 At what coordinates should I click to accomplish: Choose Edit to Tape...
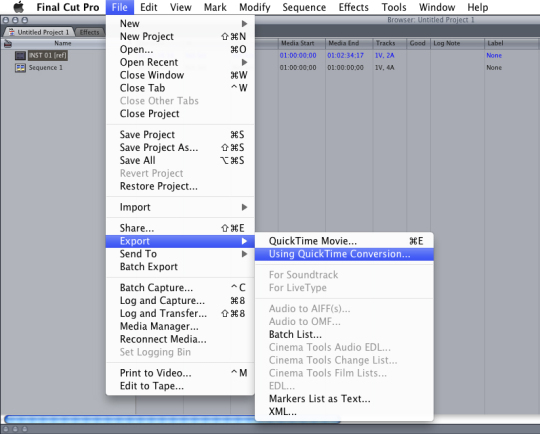pyautogui.click(x=180, y=386)
